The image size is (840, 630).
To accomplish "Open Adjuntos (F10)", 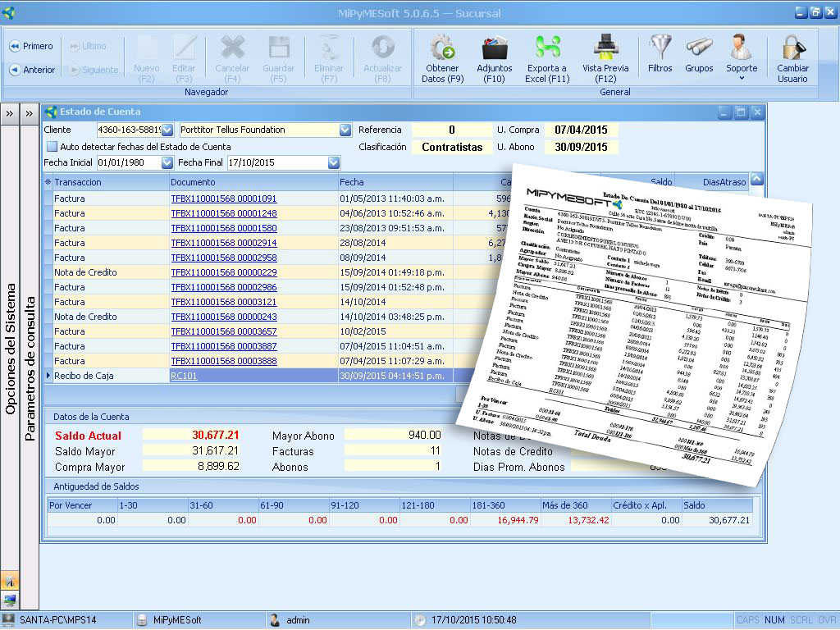I will [494, 59].
